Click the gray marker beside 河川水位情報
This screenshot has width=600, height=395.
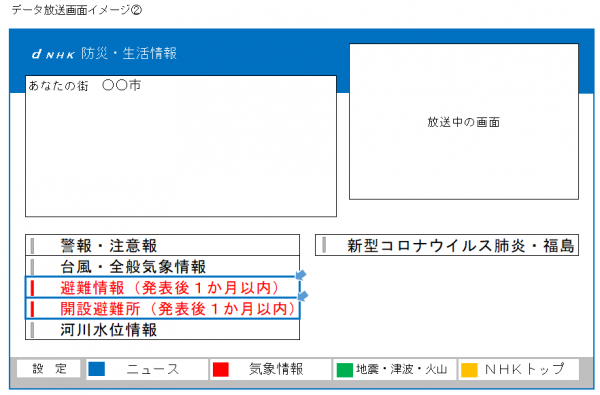33,330
